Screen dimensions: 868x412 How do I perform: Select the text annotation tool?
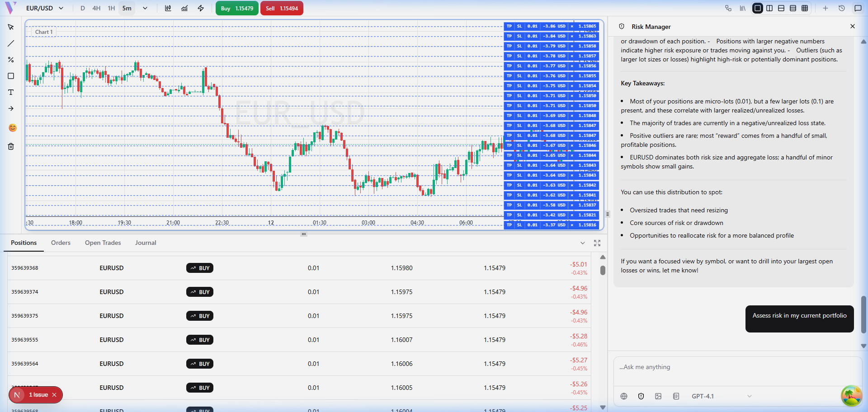(11, 92)
